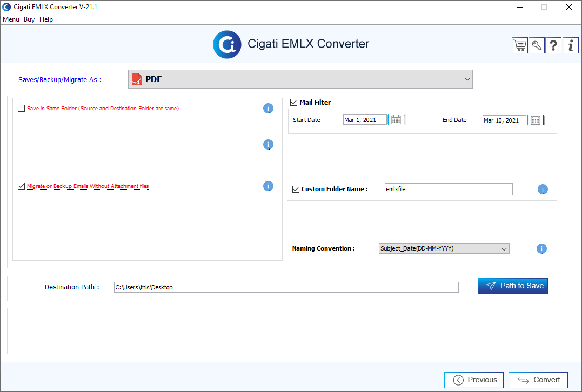Uncheck Migrate or Backup Emails Without Attachment
Image resolution: width=582 pixels, height=392 pixels.
tap(21, 186)
